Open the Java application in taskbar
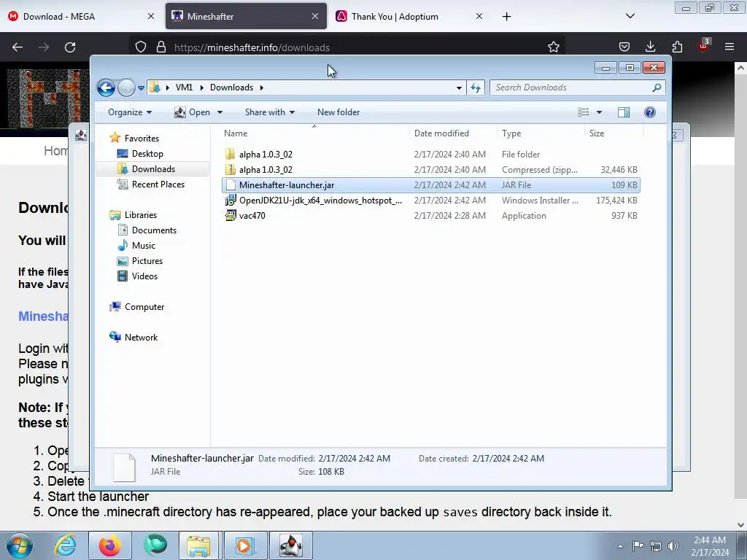 pos(290,545)
